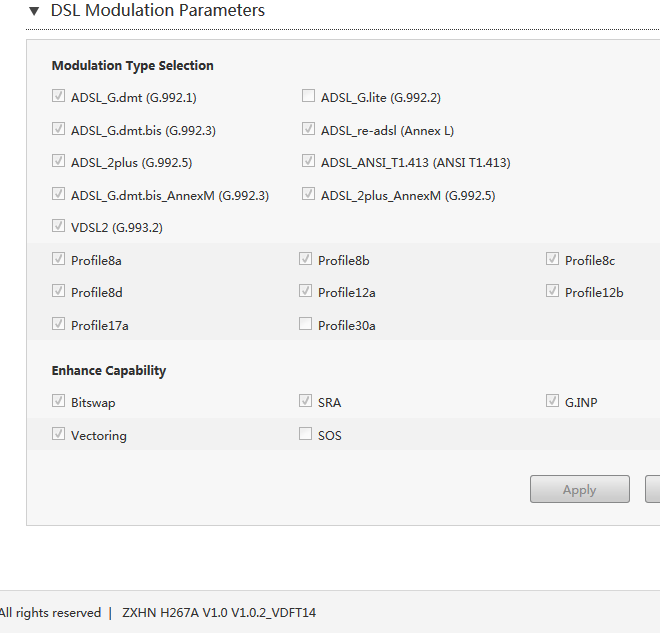Viewport: 660px width, 633px height.
Task: Uncheck ADSL_re-adsl (Annex L)
Action: (x=309, y=129)
